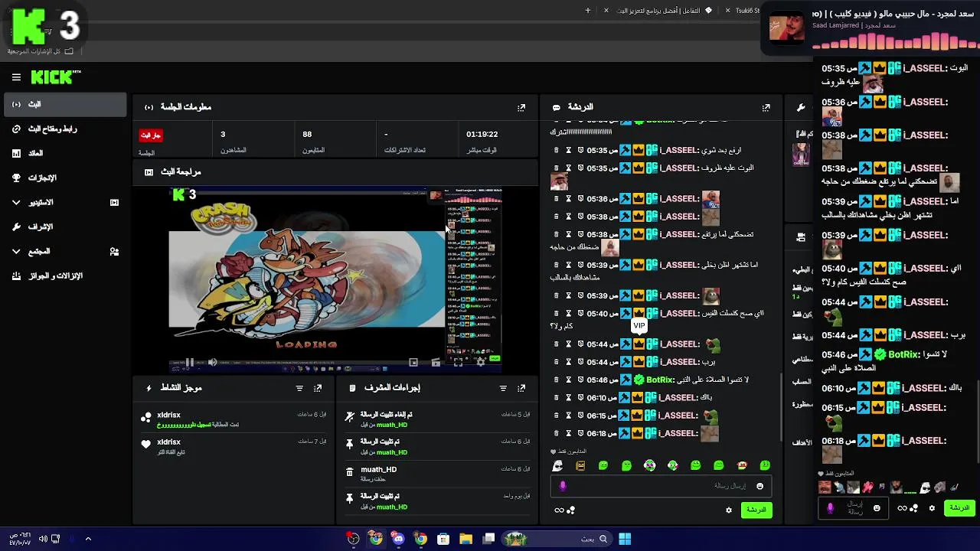Viewport: 980px width, 551px height.
Task: Toggle theater mode on stream preview
Action: pos(436,362)
